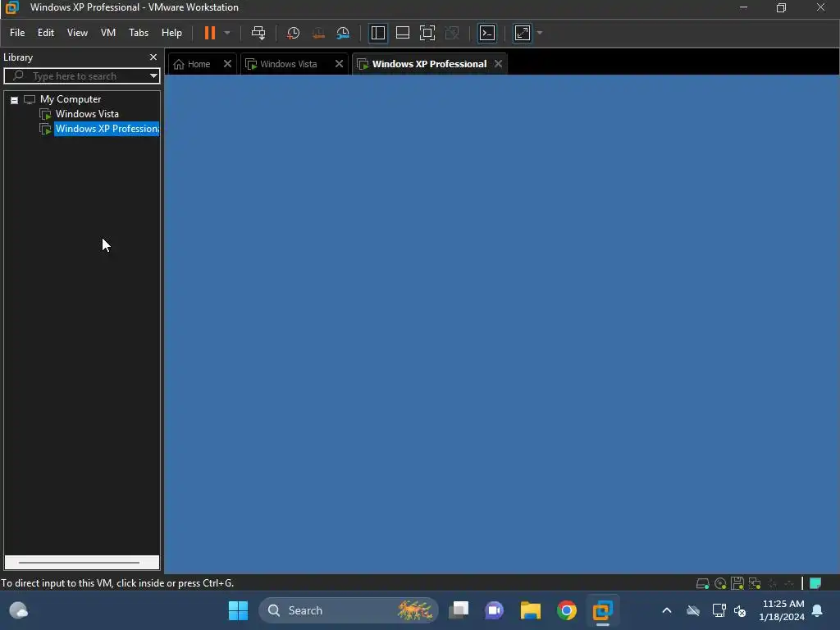
Task: Select My Computer in the library tree
Action: pos(71,99)
